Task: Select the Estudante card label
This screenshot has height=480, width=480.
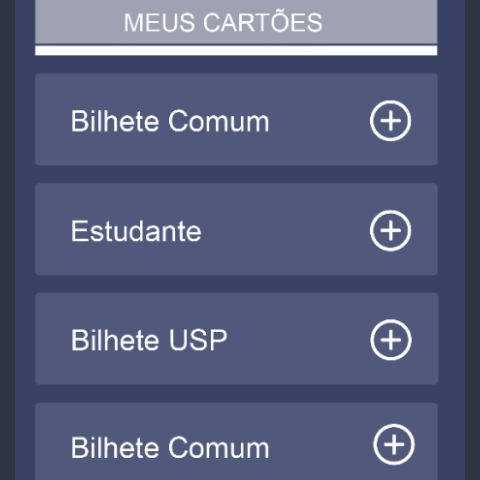Action: coord(136,231)
